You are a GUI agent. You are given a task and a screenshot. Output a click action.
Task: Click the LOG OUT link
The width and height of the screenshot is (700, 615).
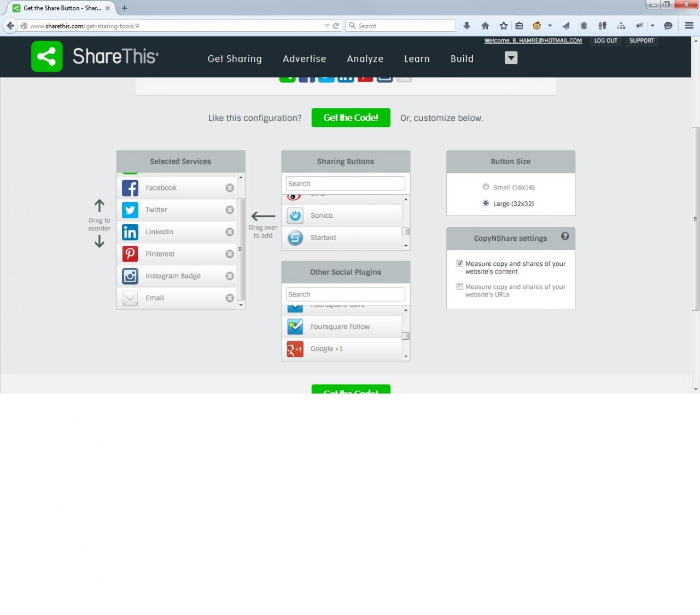(x=606, y=40)
